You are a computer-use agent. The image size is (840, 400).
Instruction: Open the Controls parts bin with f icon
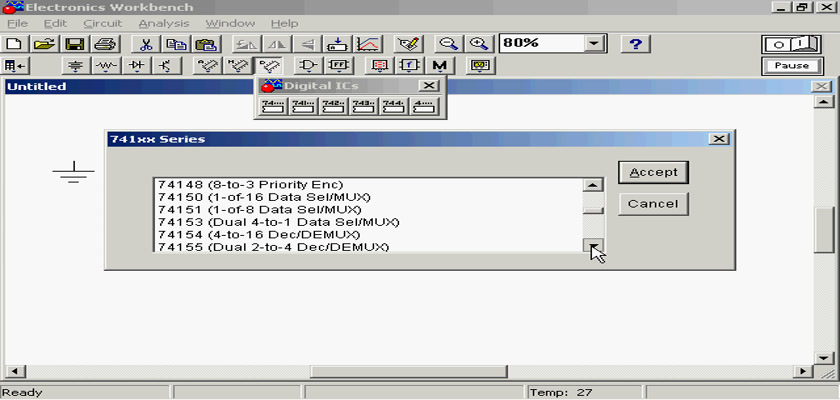pos(410,66)
